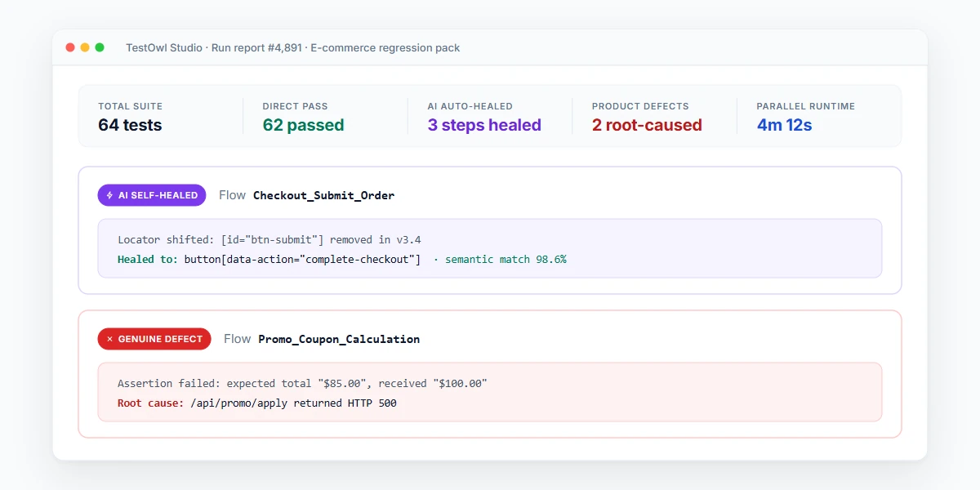The width and height of the screenshot is (980, 490).
Task: Select the "Assertion failed" log line
Action: (302, 383)
